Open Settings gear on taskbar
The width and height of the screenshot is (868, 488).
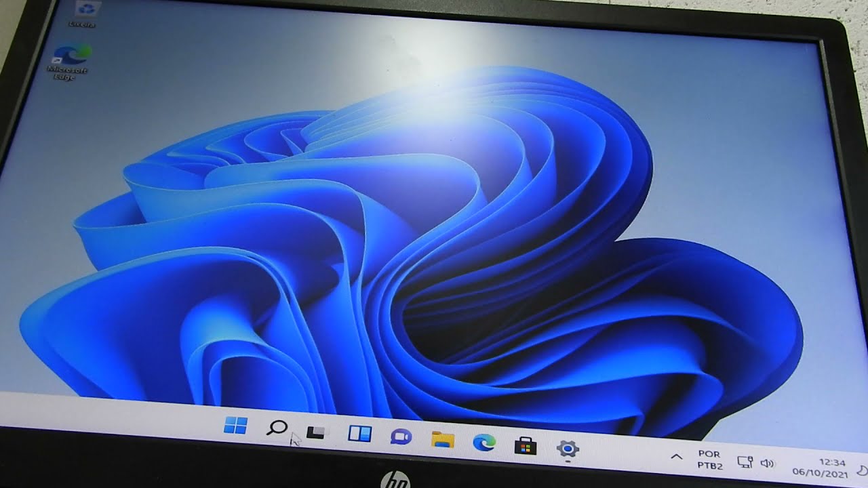pyautogui.click(x=568, y=449)
